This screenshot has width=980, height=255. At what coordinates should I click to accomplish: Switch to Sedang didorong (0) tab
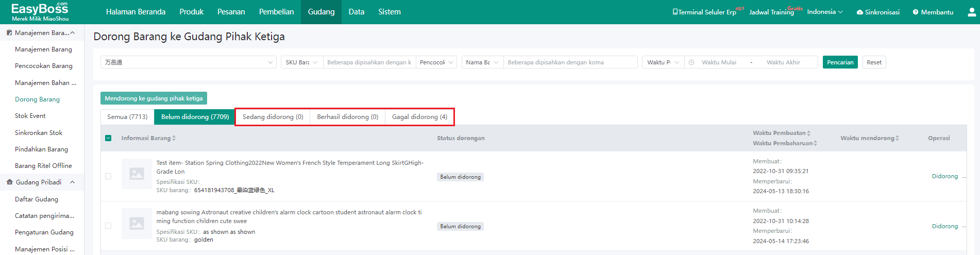pos(273,117)
